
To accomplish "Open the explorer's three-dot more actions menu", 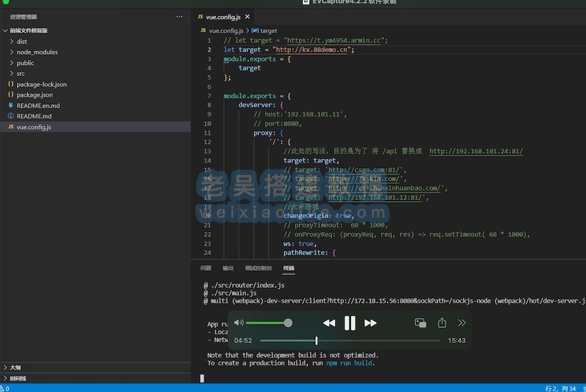I will point(180,17).
